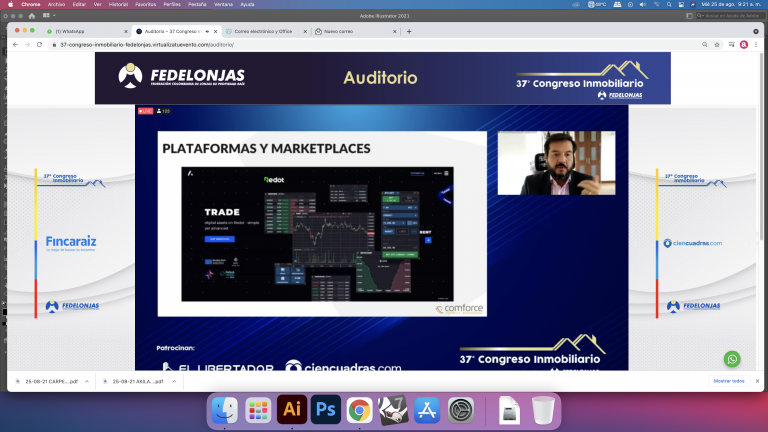The width and height of the screenshot is (768, 432).
Task: Open Chrome three-dot menu
Action: [756, 45]
